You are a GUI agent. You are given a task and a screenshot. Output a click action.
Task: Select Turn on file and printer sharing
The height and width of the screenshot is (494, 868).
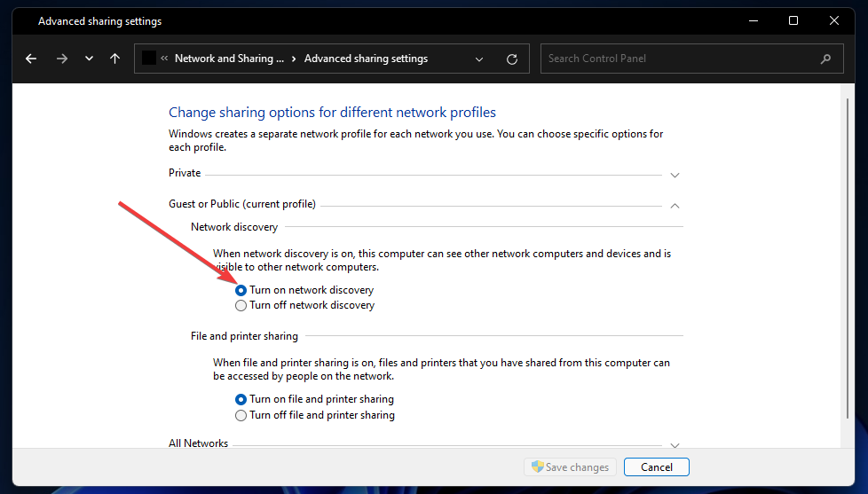click(x=241, y=399)
